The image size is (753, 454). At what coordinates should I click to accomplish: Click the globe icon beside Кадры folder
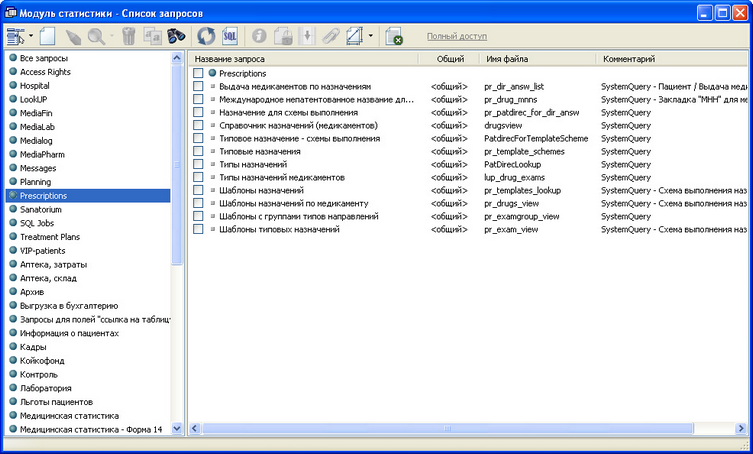tap(13, 346)
